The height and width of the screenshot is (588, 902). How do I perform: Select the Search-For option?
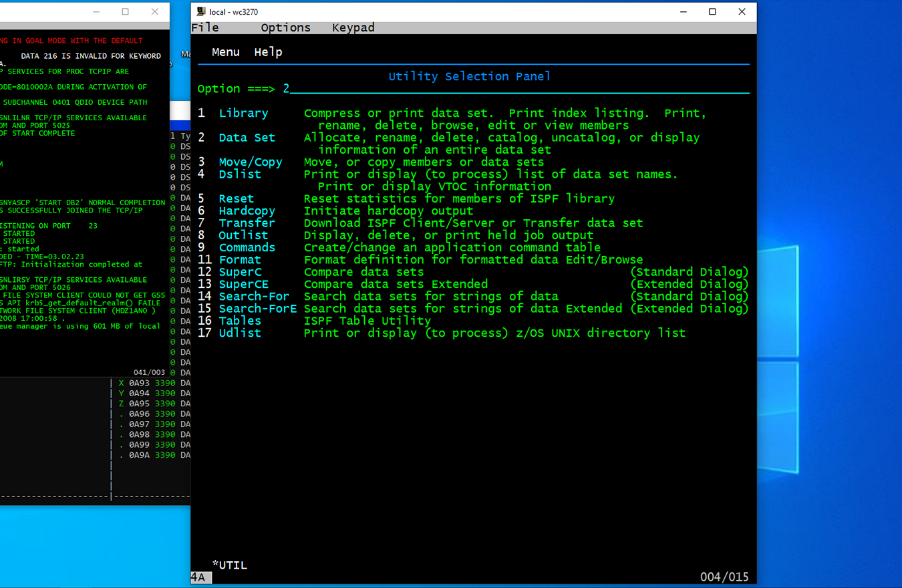[254, 296]
